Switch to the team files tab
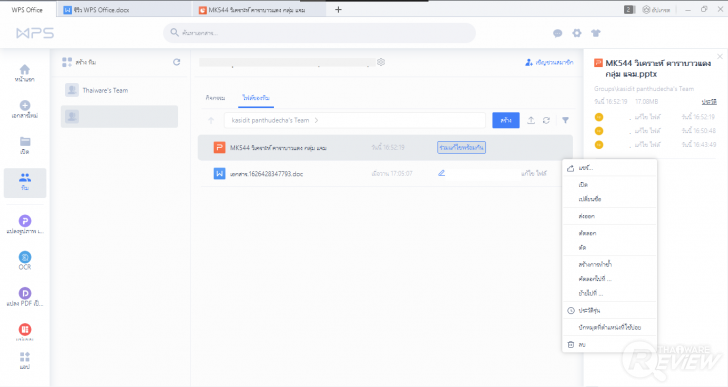 click(256, 98)
